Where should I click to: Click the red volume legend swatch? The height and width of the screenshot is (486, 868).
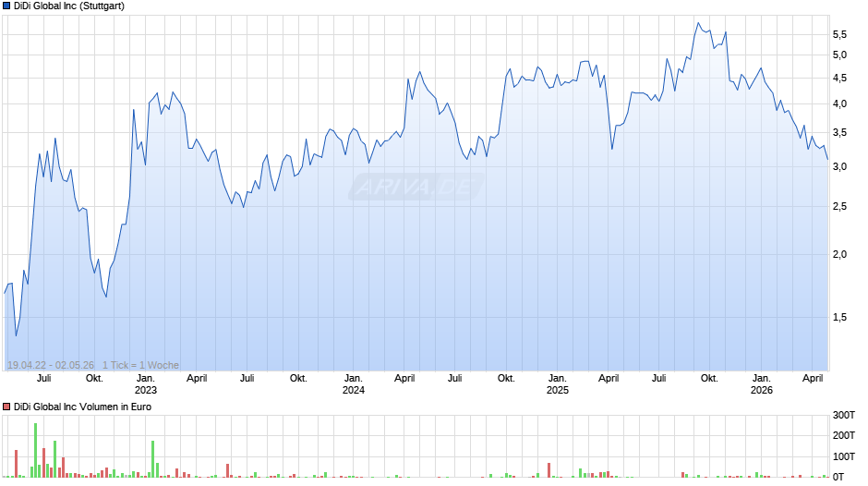(x=6, y=407)
